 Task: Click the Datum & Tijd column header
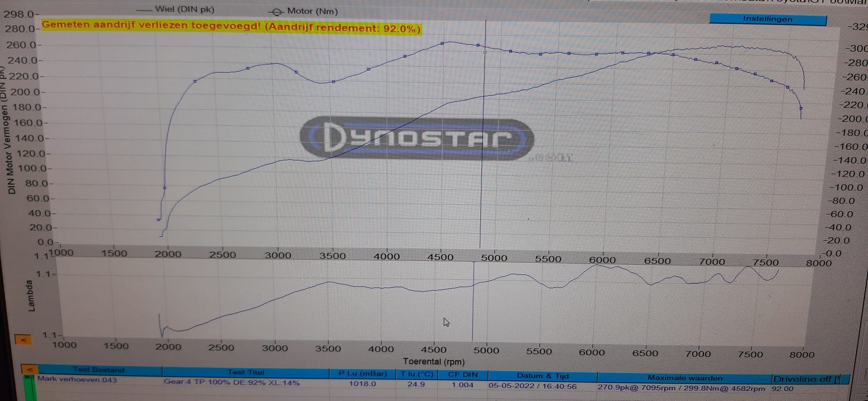(542, 376)
